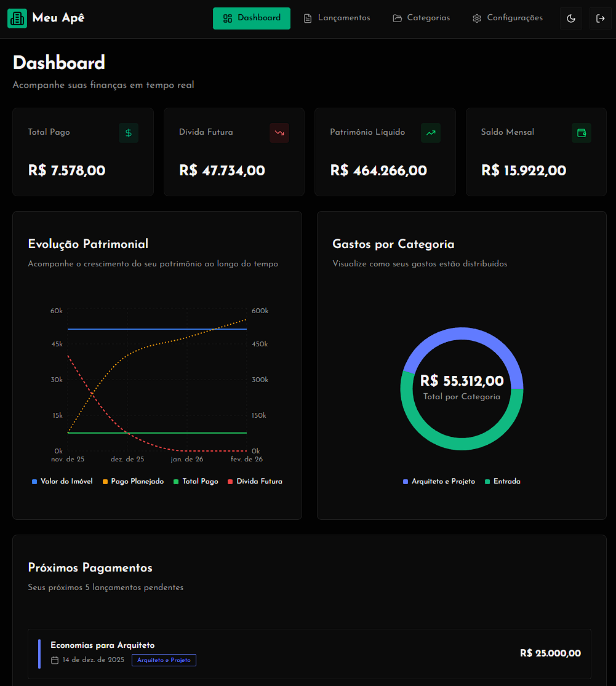Click the logout icon
The image size is (616, 686).
[x=600, y=18]
